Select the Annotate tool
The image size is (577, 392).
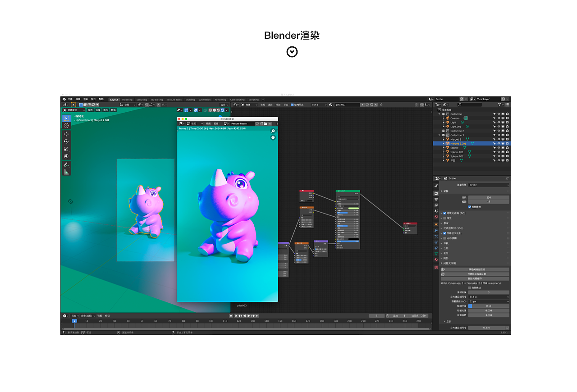coord(66,164)
